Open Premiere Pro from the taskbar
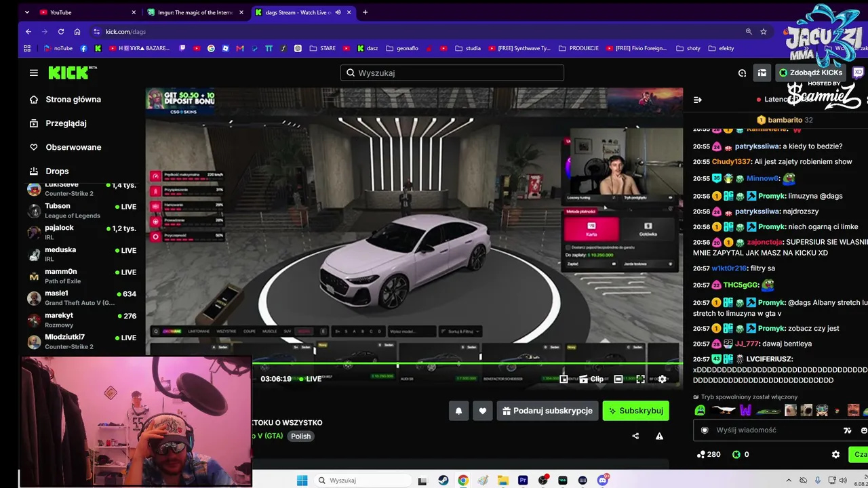Screen dimensions: 868x488 (523, 481)
